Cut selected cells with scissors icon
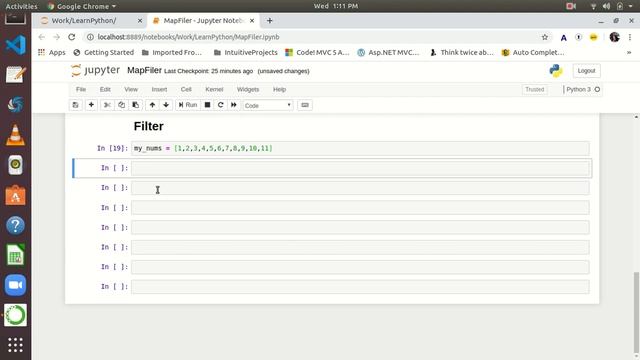Viewport: 640px width, 360px height. [107, 105]
